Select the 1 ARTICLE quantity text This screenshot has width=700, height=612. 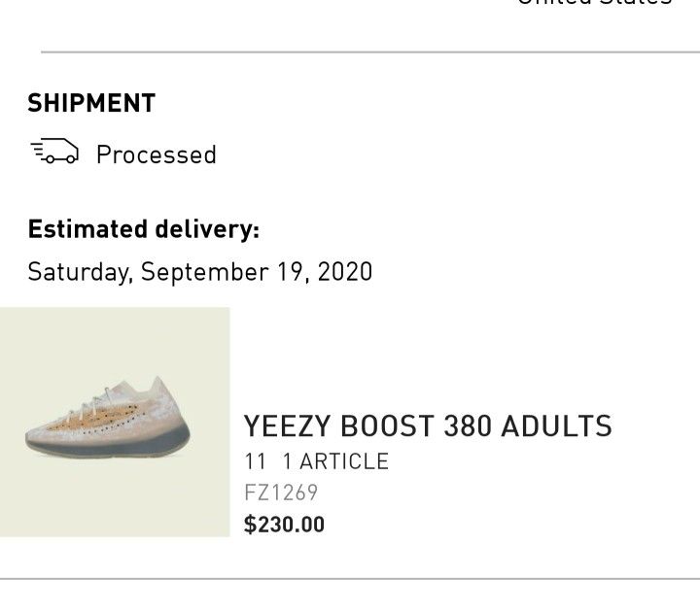coord(335,461)
